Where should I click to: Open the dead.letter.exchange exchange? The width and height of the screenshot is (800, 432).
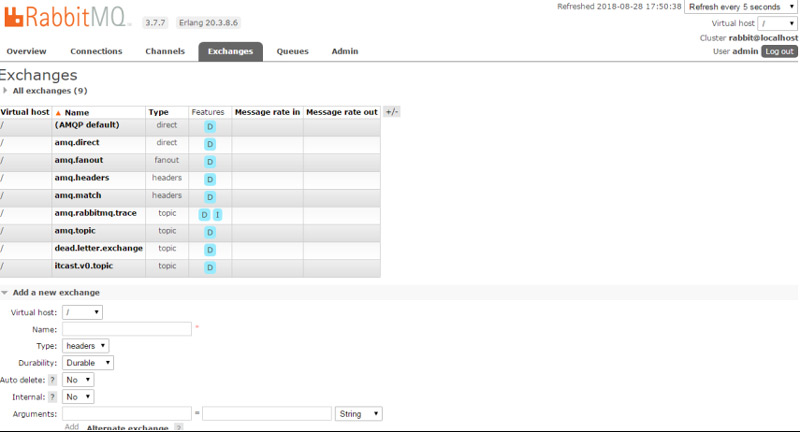[98, 248]
